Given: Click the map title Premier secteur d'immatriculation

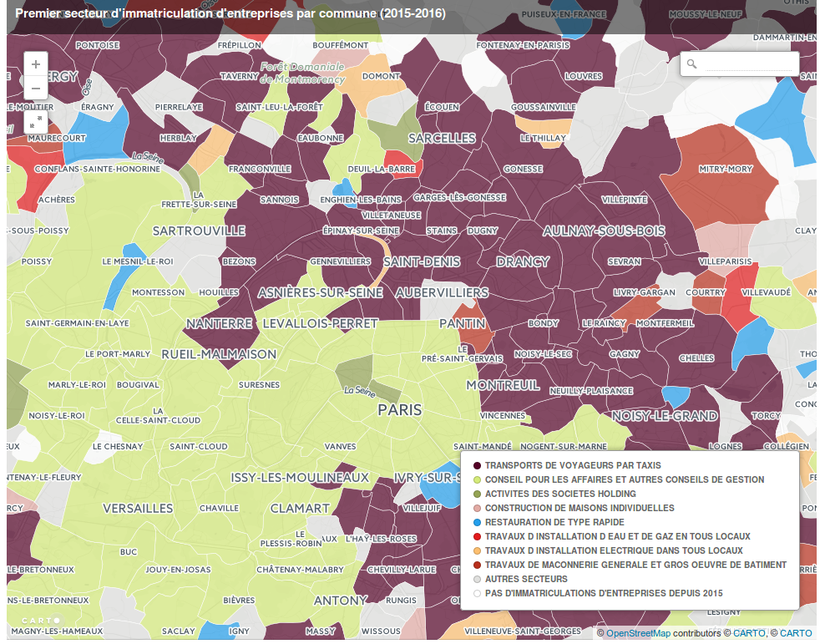Looking at the screenshot, I should coord(230,13).
